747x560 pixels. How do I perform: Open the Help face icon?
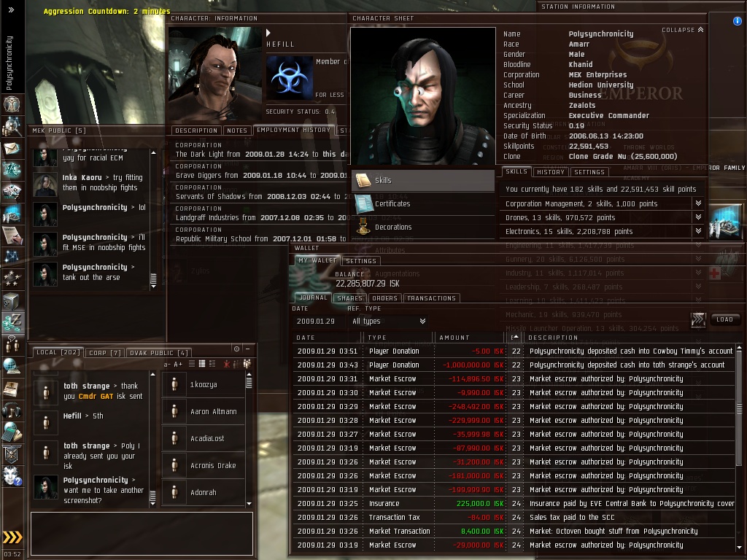pos(12,475)
